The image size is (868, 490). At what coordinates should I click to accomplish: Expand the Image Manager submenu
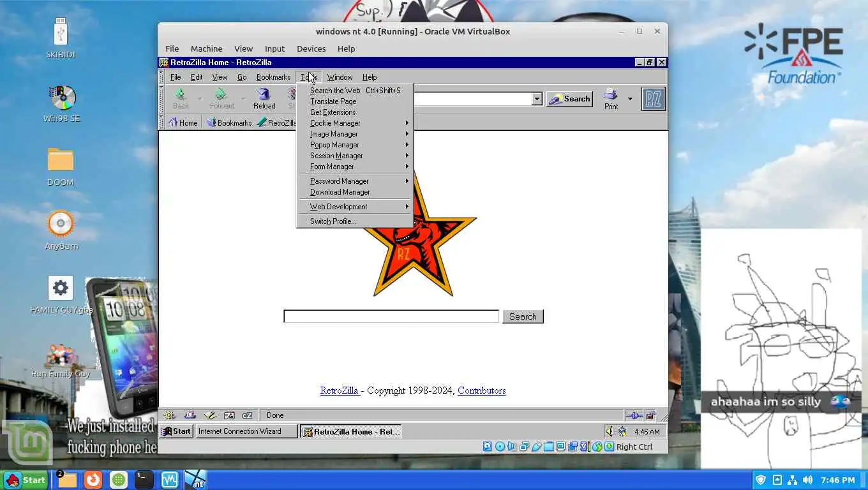click(x=355, y=134)
